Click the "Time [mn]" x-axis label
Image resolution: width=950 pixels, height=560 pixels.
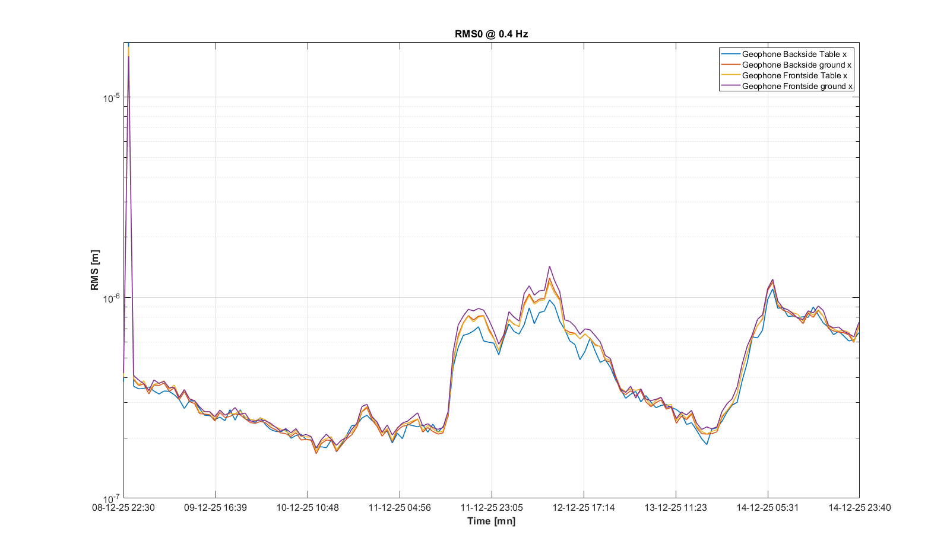point(491,521)
